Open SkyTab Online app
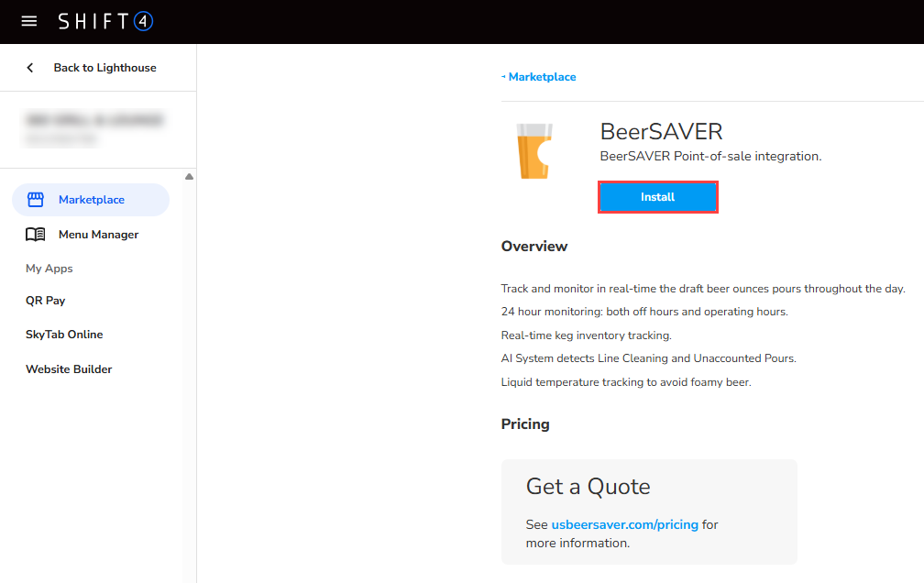Image resolution: width=924 pixels, height=583 pixels. (64, 335)
